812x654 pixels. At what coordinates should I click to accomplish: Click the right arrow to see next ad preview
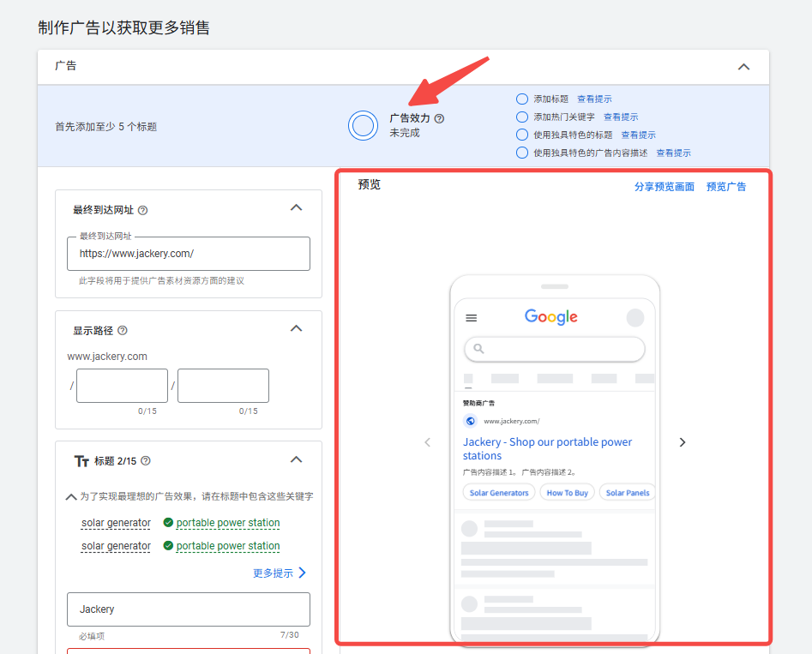point(682,442)
